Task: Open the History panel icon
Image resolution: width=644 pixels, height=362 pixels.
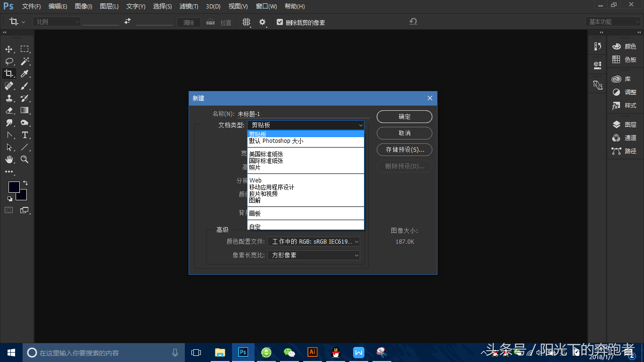Action: (597, 46)
